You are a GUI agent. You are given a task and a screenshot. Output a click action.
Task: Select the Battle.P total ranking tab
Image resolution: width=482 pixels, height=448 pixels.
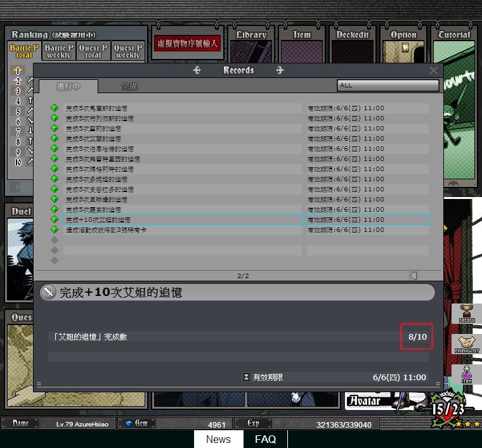(x=24, y=51)
